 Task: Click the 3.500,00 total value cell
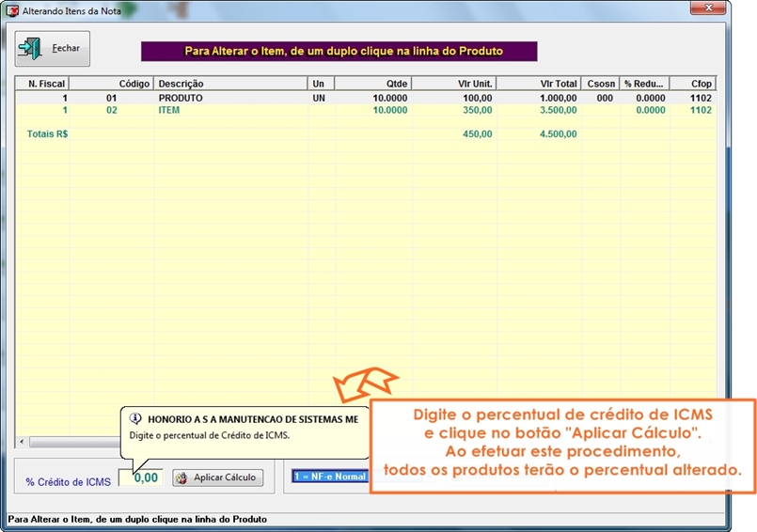[x=558, y=110]
